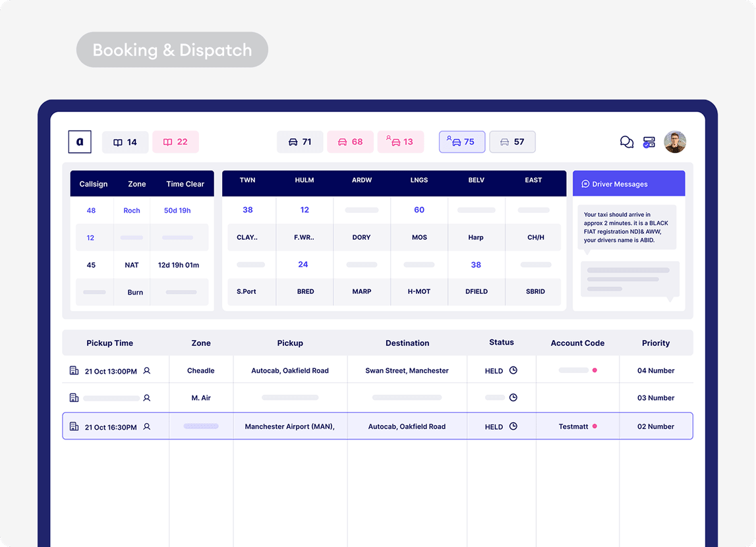Image resolution: width=756 pixels, height=547 pixels.
Task: Select callsign 48 in the Roch zone
Action: click(x=91, y=210)
